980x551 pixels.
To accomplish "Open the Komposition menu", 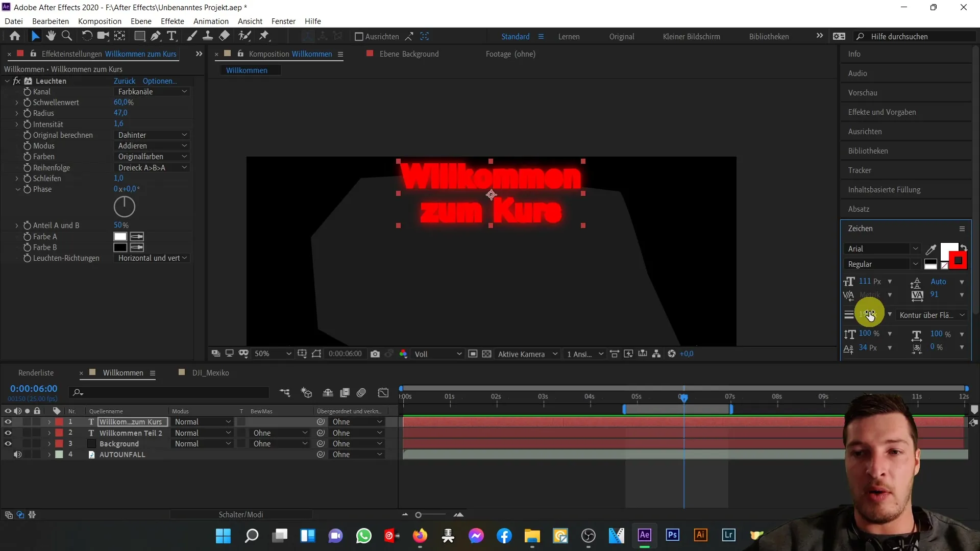I will (x=100, y=21).
